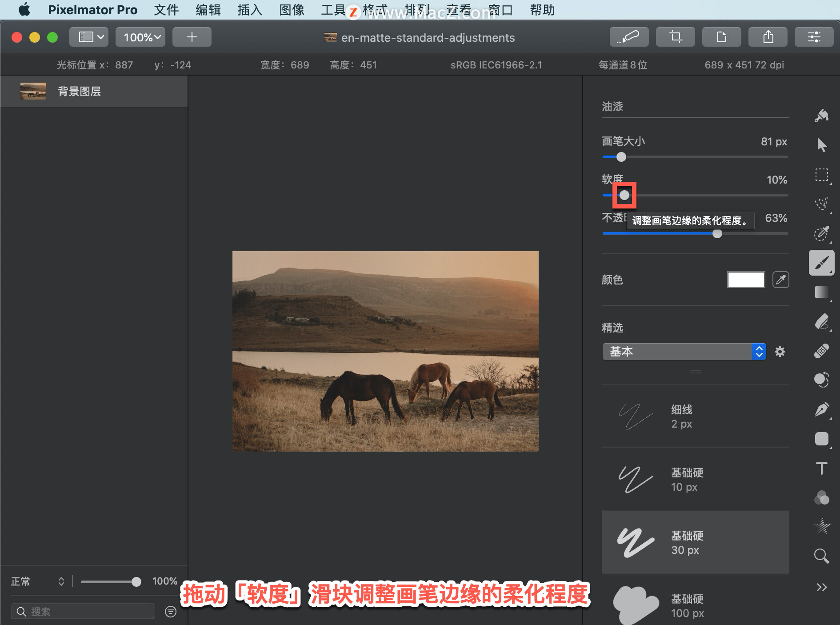Viewport: 840px width, 625px height.
Task: Toggle sidebar layout view button
Action: (92, 37)
